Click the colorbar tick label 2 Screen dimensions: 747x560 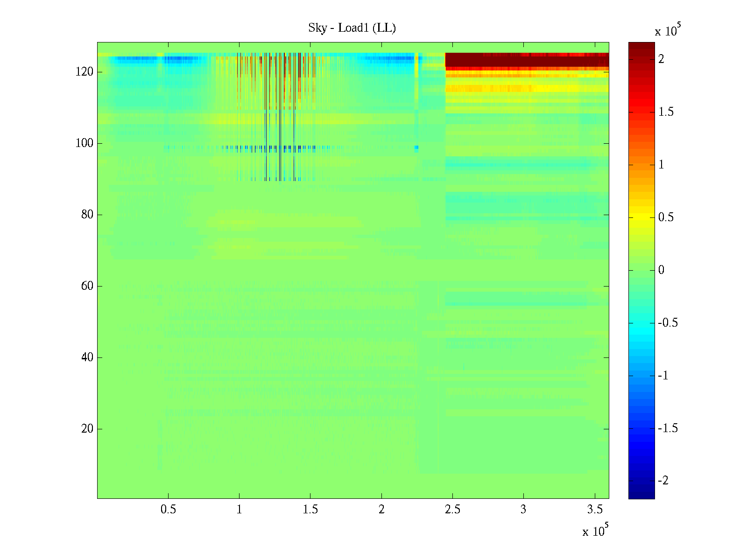(x=661, y=59)
